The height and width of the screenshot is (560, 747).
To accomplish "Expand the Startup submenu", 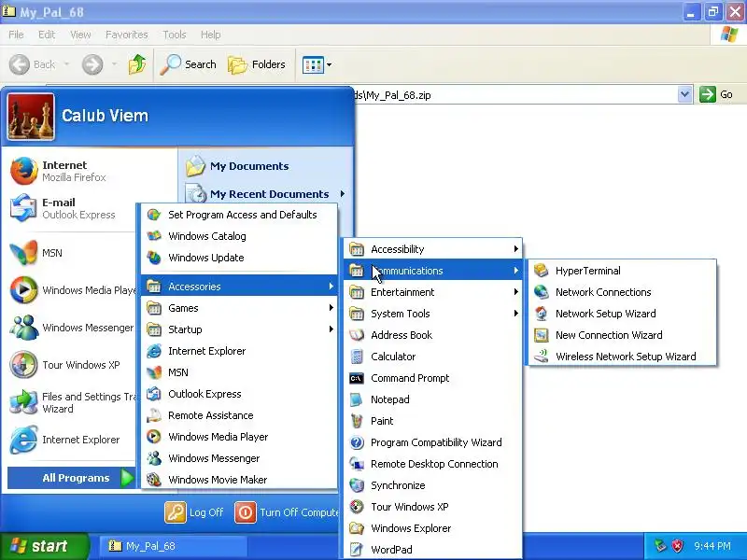I will [239, 329].
